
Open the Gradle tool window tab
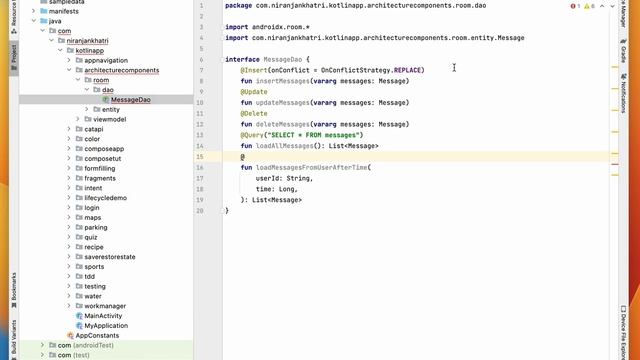pos(623,51)
